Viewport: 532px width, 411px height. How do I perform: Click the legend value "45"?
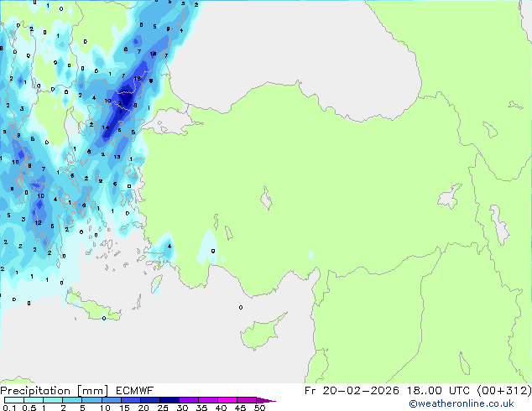click(240, 408)
